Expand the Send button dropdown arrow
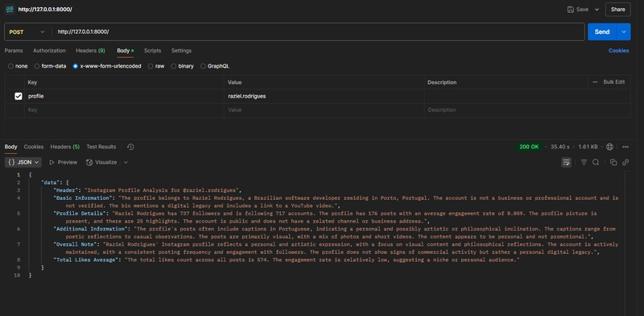Image resolution: width=644 pixels, height=316 pixels. 624,32
